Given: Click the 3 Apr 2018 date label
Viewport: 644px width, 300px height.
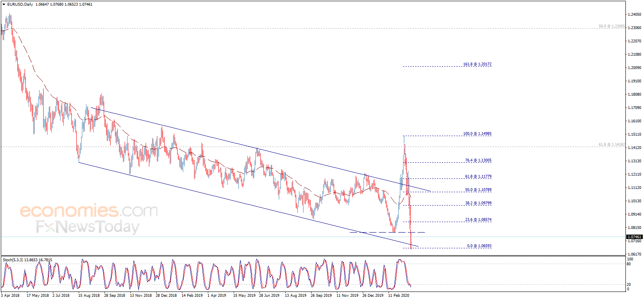Looking at the screenshot, I should click(x=10, y=296).
